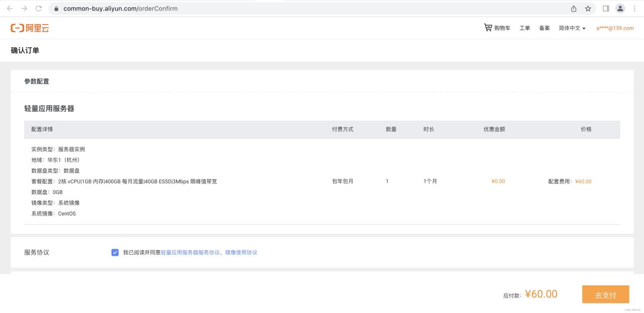Click the 去支付 pay button

605,295
